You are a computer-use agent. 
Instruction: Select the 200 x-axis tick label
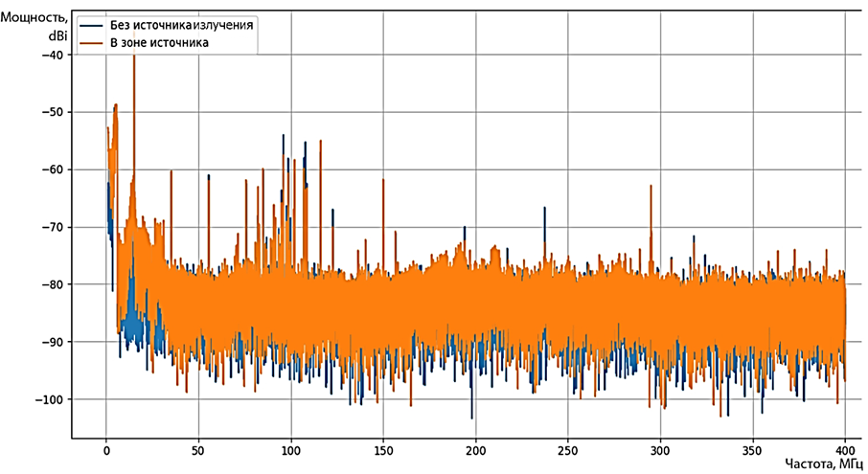[476, 448]
